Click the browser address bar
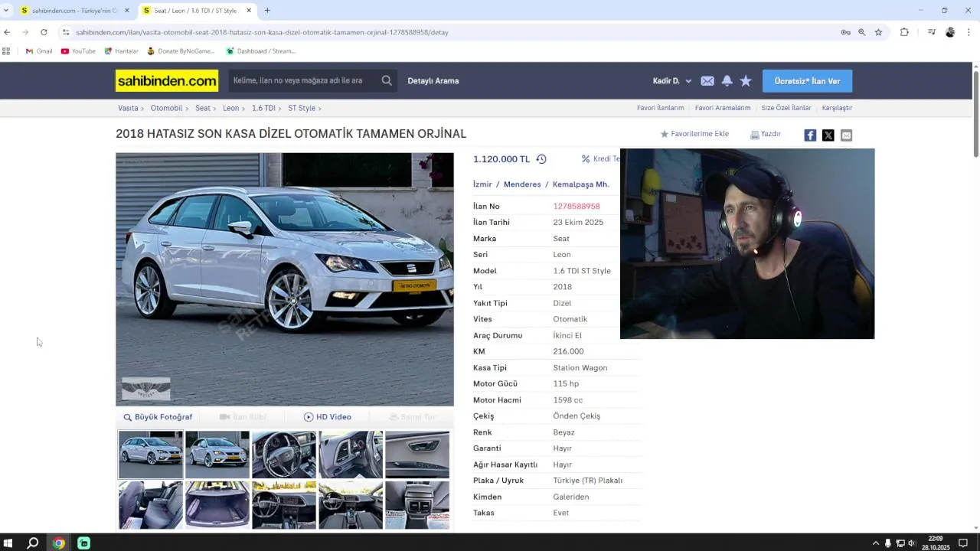This screenshot has height=551, width=980. [x=452, y=32]
